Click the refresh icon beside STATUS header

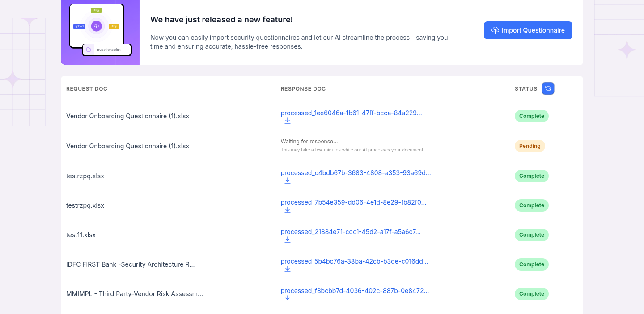click(x=548, y=88)
